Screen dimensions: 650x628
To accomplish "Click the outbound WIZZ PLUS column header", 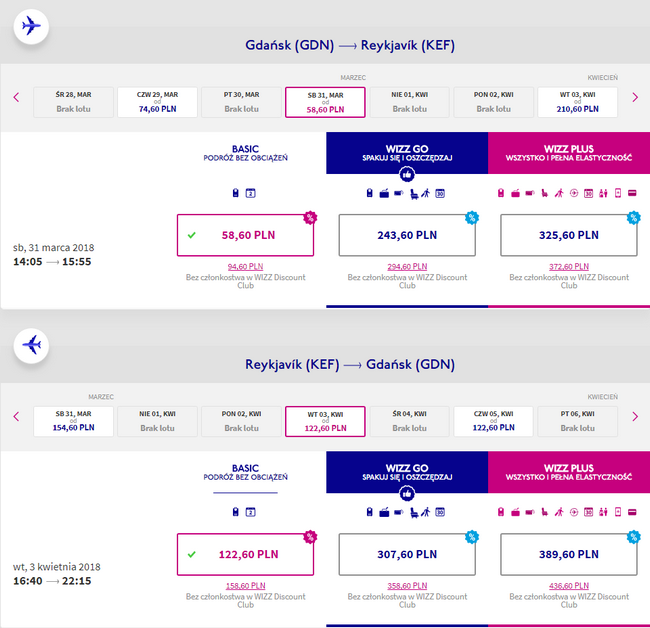I will (x=569, y=153).
